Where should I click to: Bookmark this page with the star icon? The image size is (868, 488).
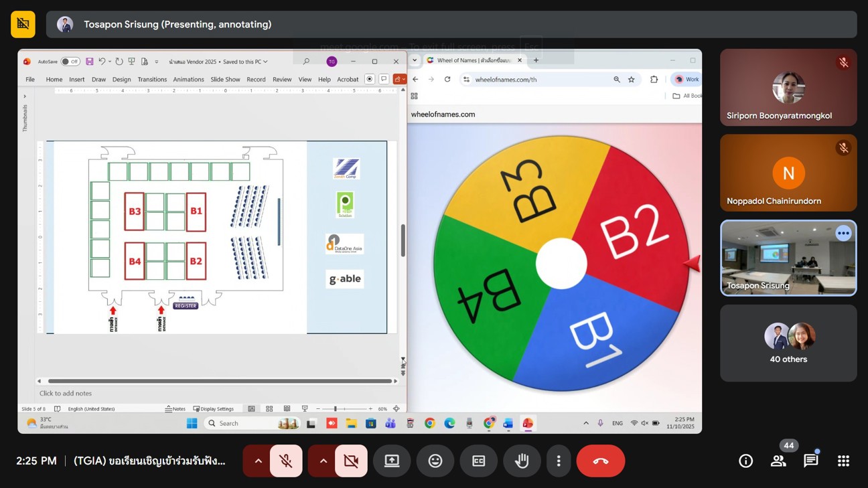click(631, 79)
